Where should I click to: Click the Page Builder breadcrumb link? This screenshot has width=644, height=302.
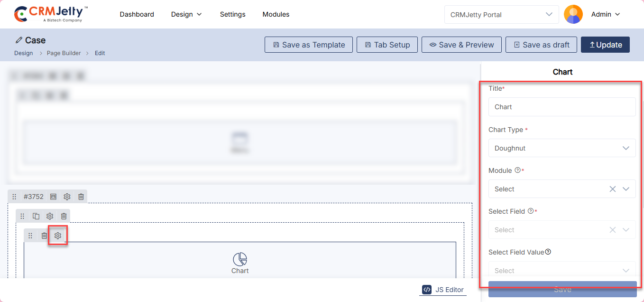coord(64,53)
